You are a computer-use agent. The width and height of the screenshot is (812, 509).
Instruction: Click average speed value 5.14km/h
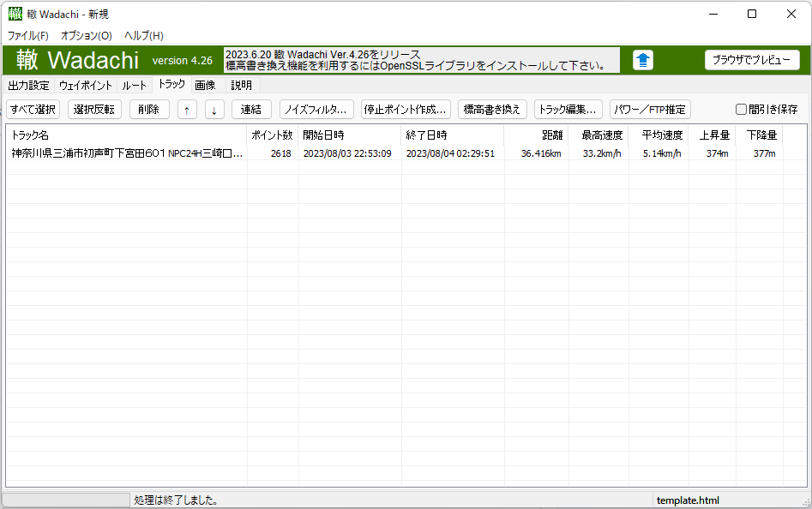[662, 153]
